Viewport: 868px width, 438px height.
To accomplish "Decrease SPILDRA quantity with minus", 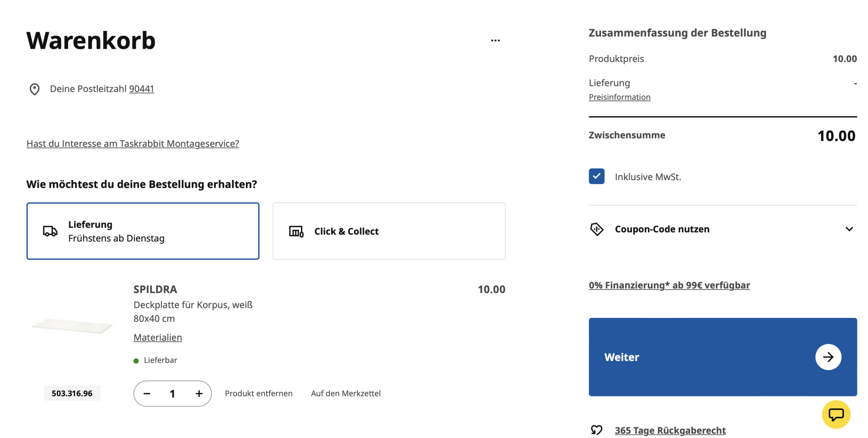I will click(x=147, y=394).
